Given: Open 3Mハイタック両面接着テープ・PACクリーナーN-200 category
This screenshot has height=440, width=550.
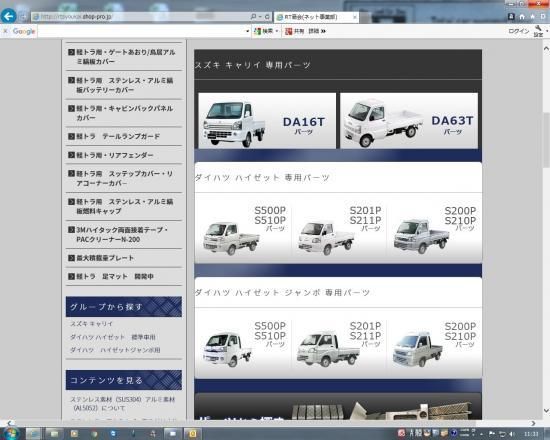Looking at the screenshot, I should 124,234.
